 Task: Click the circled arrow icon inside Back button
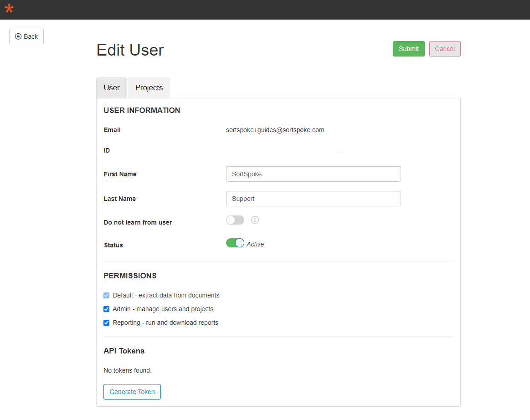18,36
